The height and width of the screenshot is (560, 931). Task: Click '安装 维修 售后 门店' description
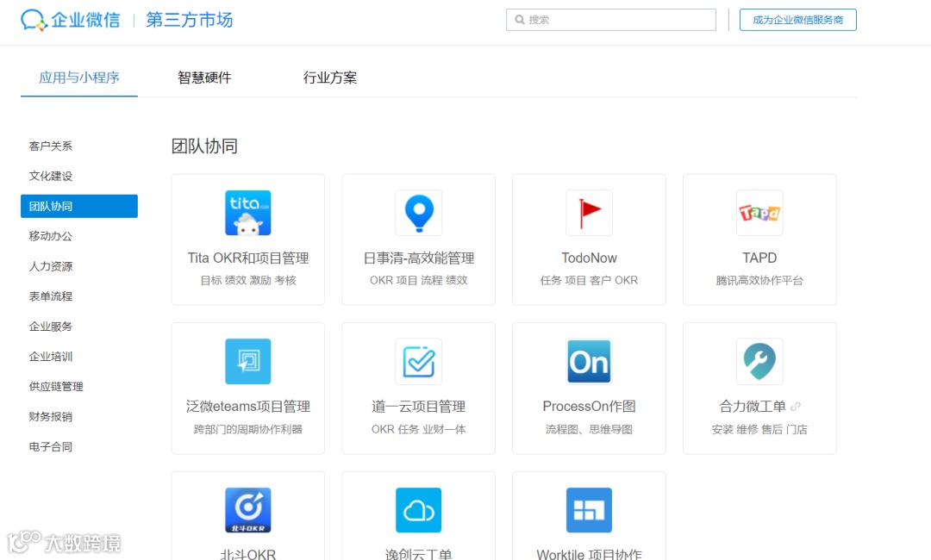[759, 429]
